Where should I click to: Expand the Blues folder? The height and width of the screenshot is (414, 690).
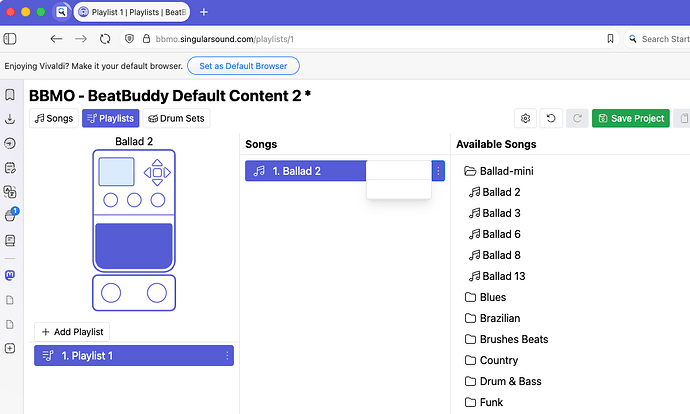point(485,297)
